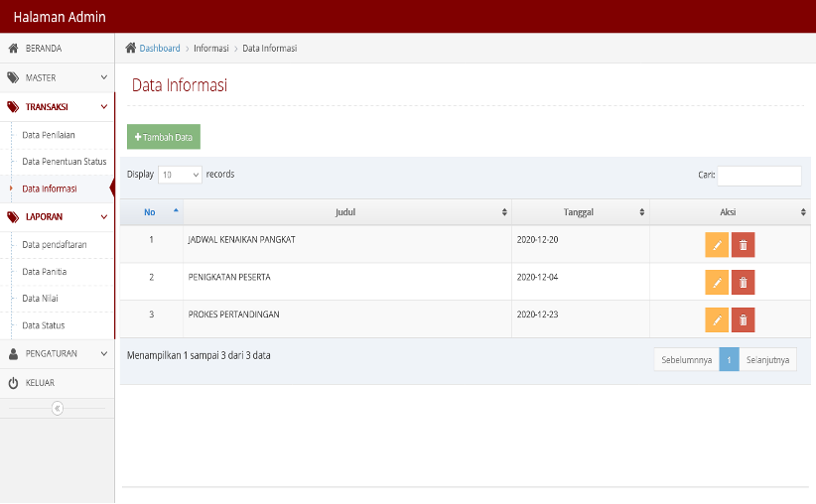Open the Display records count dropdown

[180, 175]
